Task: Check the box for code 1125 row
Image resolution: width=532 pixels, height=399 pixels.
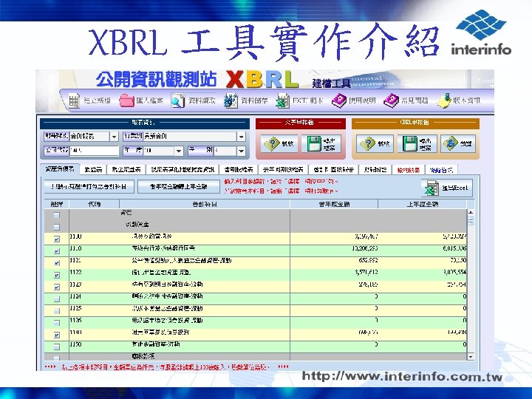Action: click(x=57, y=311)
